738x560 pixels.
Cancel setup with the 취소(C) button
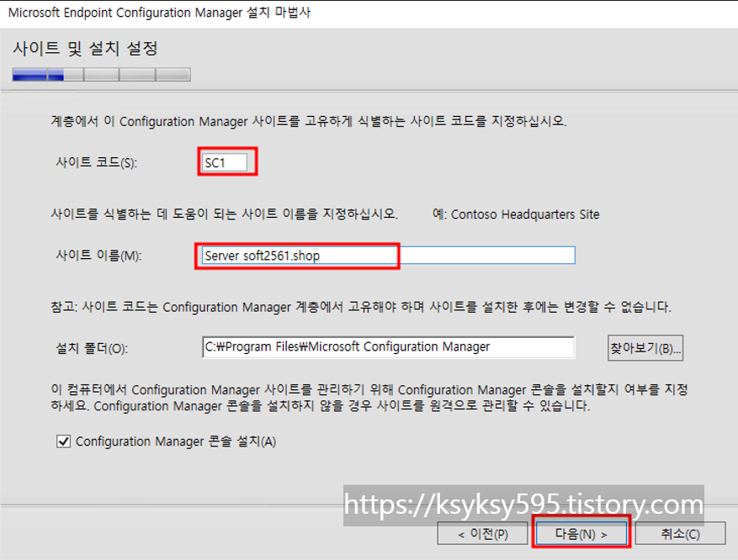[680, 534]
